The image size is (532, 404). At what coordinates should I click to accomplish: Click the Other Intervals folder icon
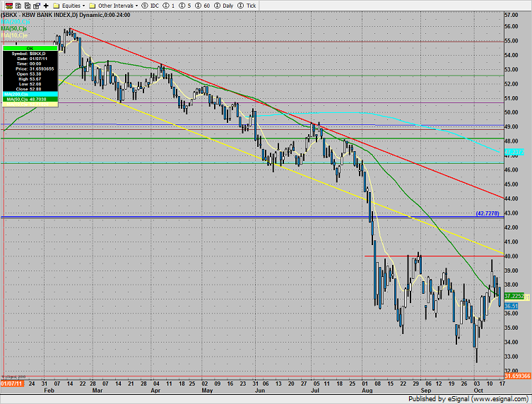[x=93, y=6]
